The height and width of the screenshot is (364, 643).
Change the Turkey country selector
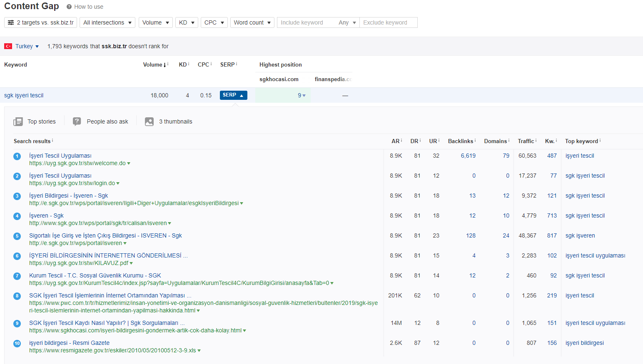[27, 46]
